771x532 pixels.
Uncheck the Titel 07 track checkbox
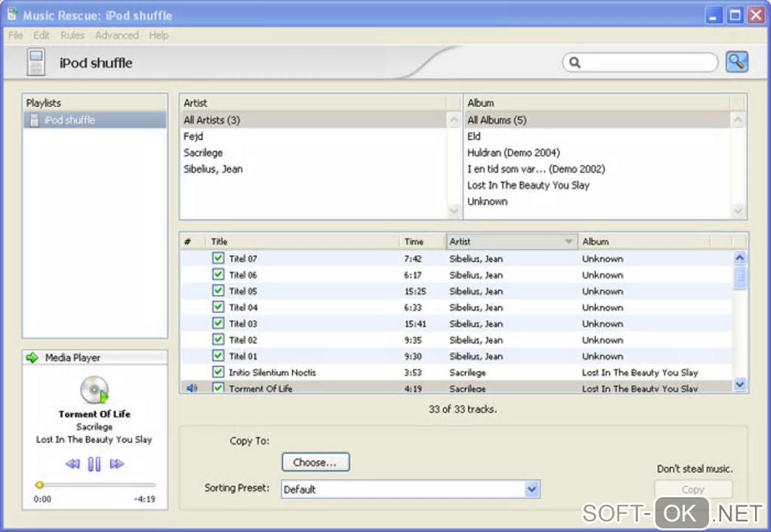pyautogui.click(x=218, y=258)
